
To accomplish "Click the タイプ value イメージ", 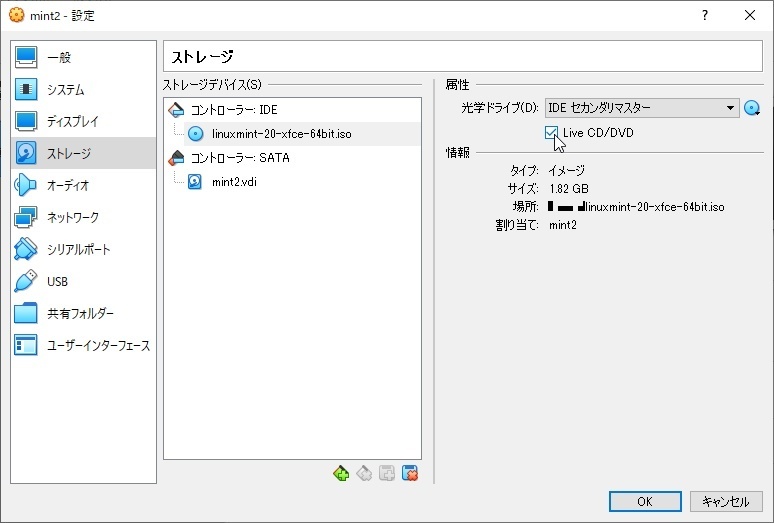I will tap(567, 171).
